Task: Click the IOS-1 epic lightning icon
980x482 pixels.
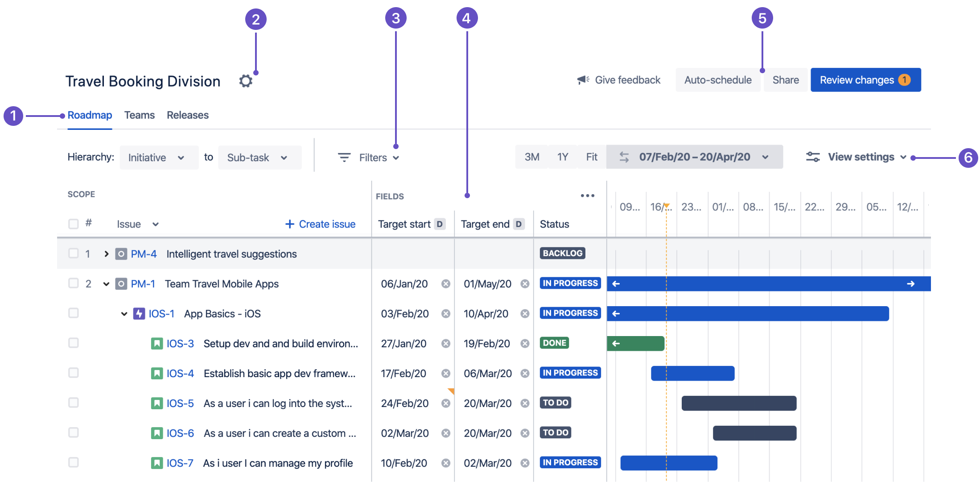Action: click(139, 314)
